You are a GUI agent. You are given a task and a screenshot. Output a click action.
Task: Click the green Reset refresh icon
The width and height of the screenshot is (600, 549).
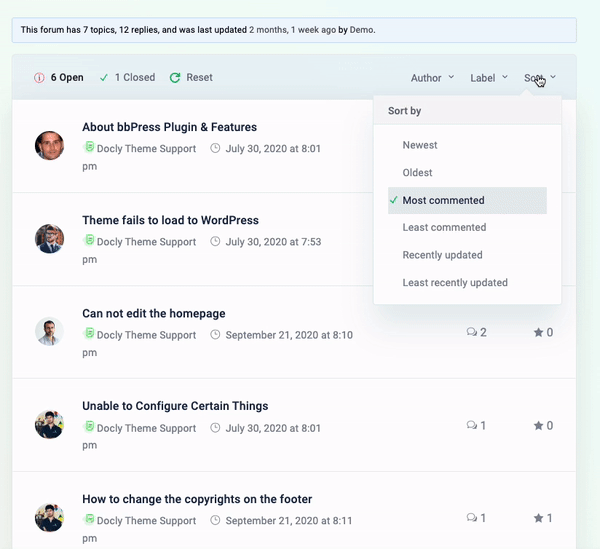point(175,78)
